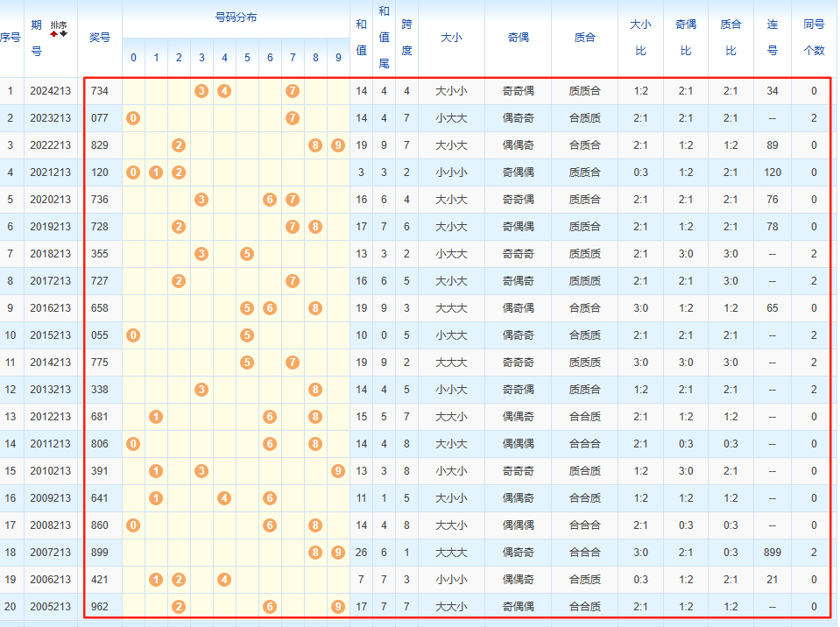
Task: Click the red ascending sort arrow
Action: tap(53, 33)
